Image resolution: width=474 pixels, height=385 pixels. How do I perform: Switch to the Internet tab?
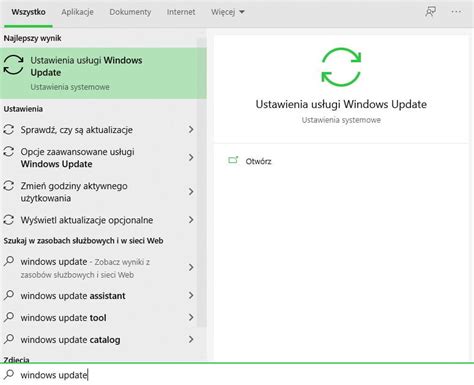[181, 12]
